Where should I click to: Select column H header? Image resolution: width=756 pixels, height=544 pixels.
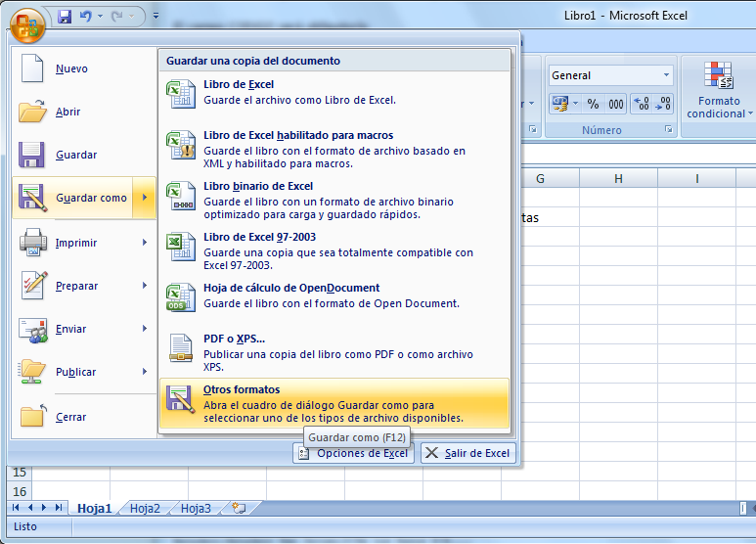pyautogui.click(x=618, y=179)
